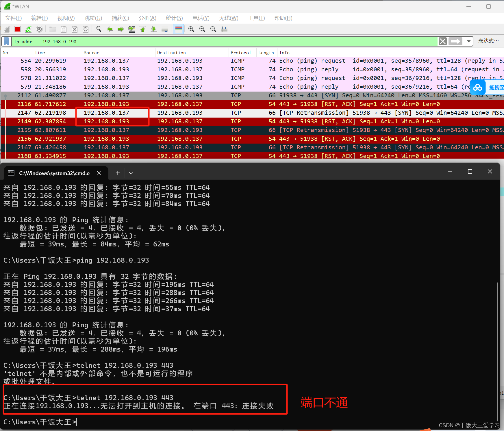Open the 捕获(C) menu

click(x=121, y=18)
